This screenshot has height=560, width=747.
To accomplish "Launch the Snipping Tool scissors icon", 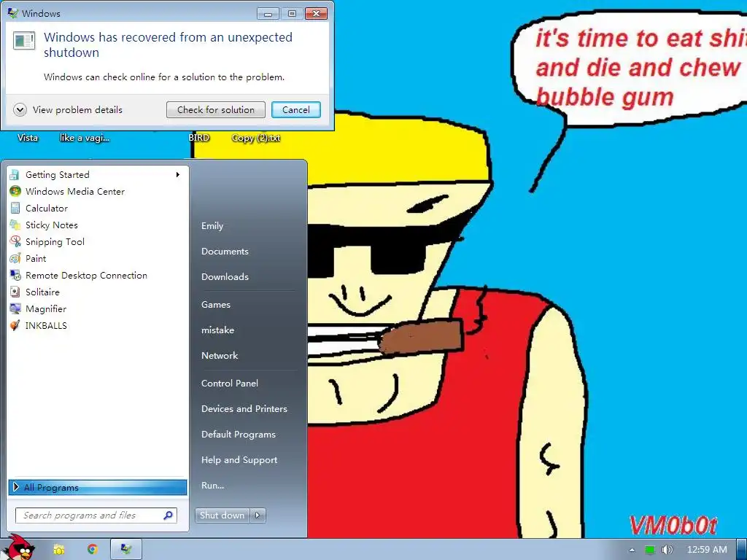I will (x=15, y=241).
